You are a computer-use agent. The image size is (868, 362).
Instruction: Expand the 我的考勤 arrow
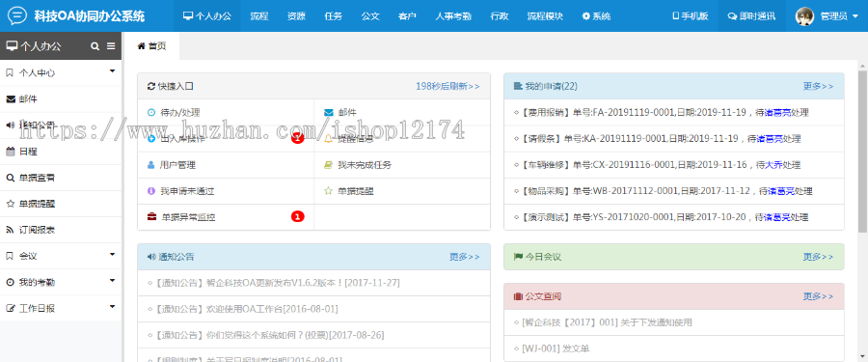click(113, 281)
